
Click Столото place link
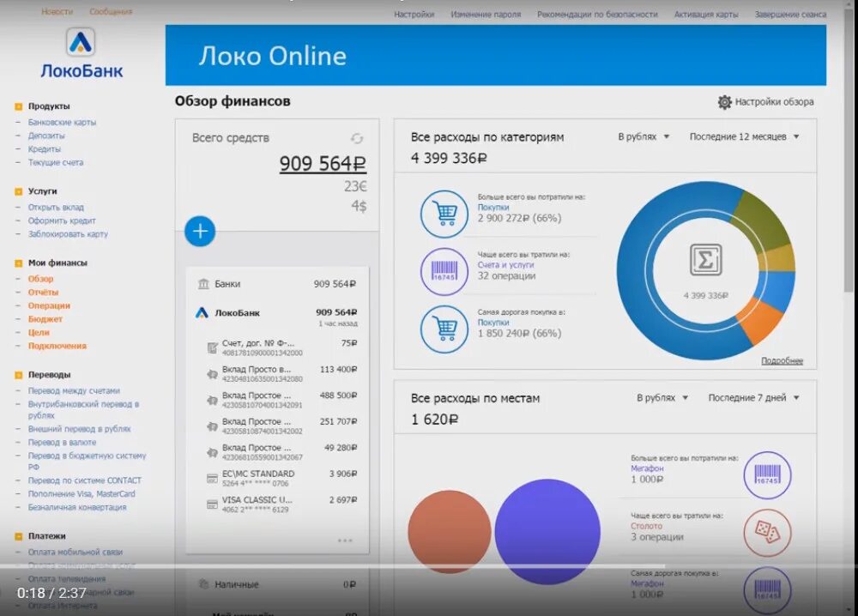pyautogui.click(x=646, y=526)
